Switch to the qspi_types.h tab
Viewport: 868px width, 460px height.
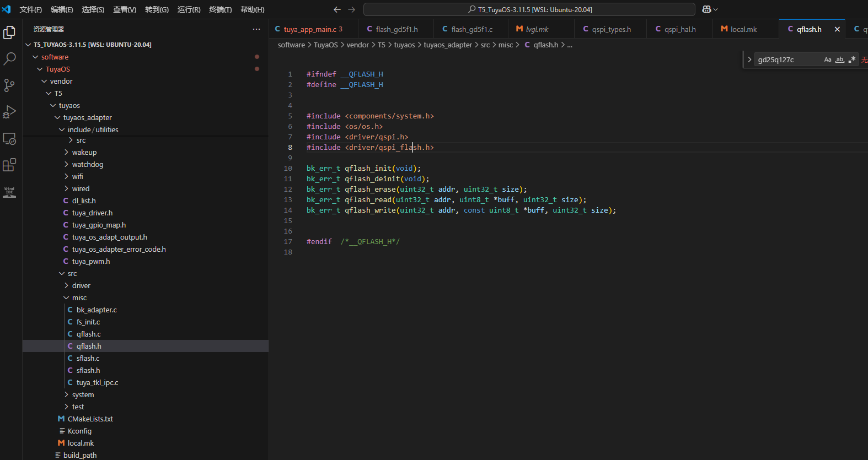[x=610, y=29]
